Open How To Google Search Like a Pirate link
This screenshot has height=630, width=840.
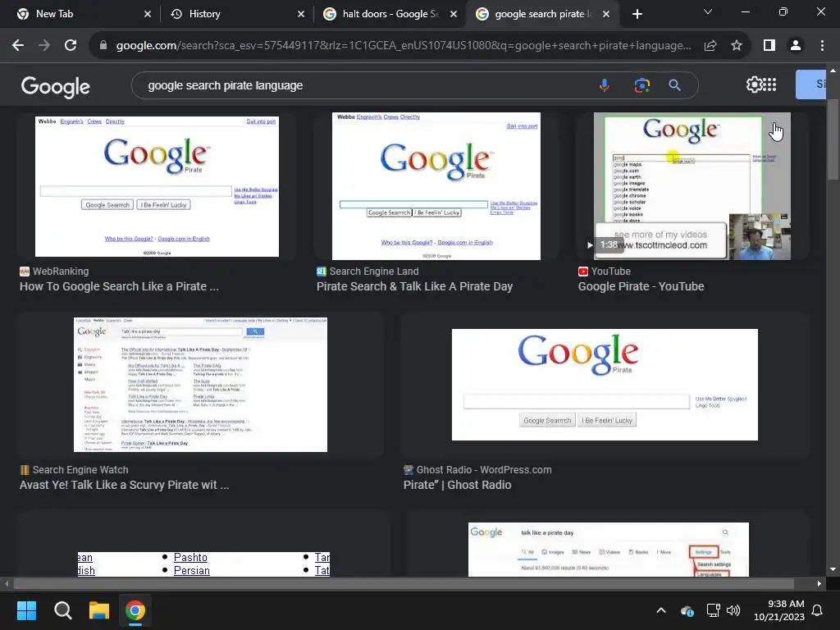tap(119, 286)
